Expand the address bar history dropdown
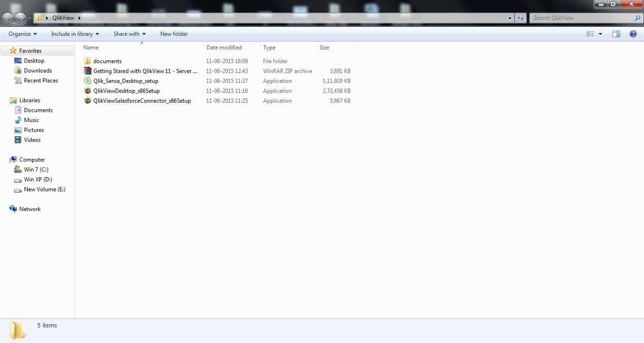Viewport: 644px width, 343px height. pos(510,18)
